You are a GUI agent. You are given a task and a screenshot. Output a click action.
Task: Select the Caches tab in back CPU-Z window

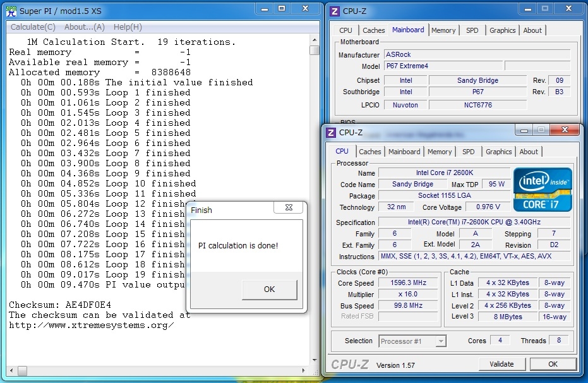pos(373,30)
